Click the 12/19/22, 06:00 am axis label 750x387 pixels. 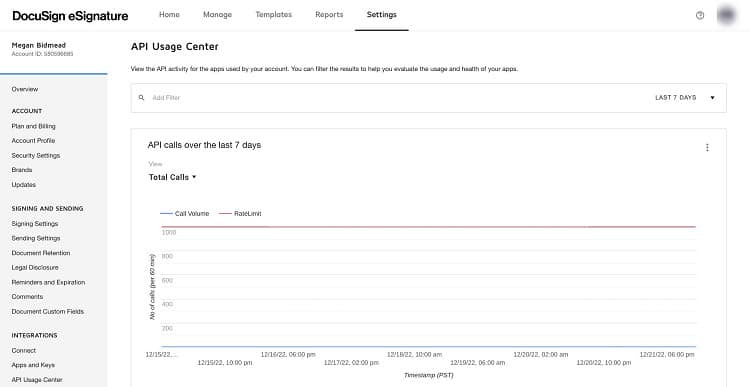(477, 363)
